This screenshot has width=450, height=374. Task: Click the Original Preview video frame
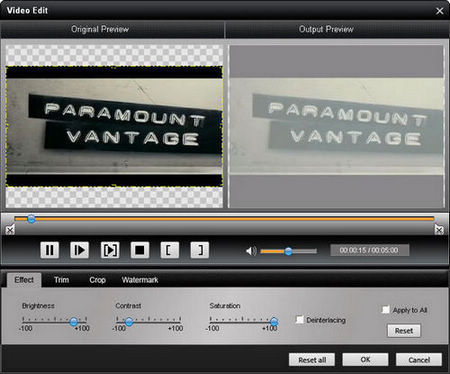[x=114, y=126]
